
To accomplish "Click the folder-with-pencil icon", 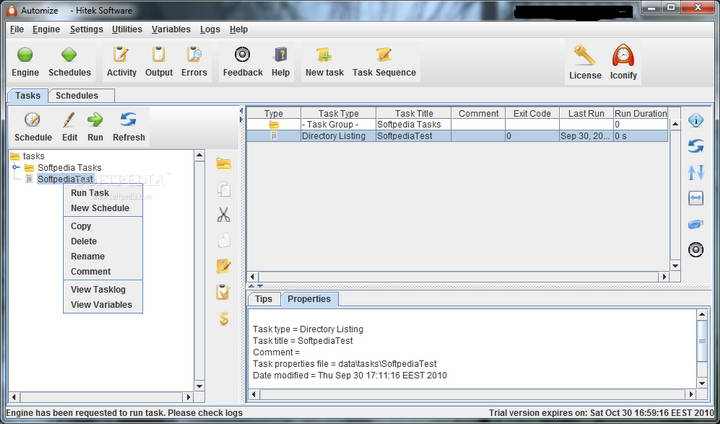I will 224,266.
